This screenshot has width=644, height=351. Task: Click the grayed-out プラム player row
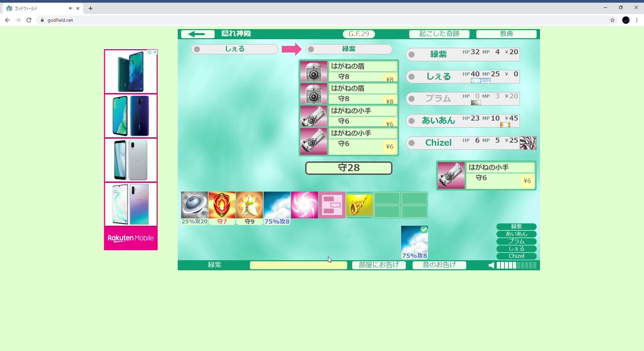[463, 99]
